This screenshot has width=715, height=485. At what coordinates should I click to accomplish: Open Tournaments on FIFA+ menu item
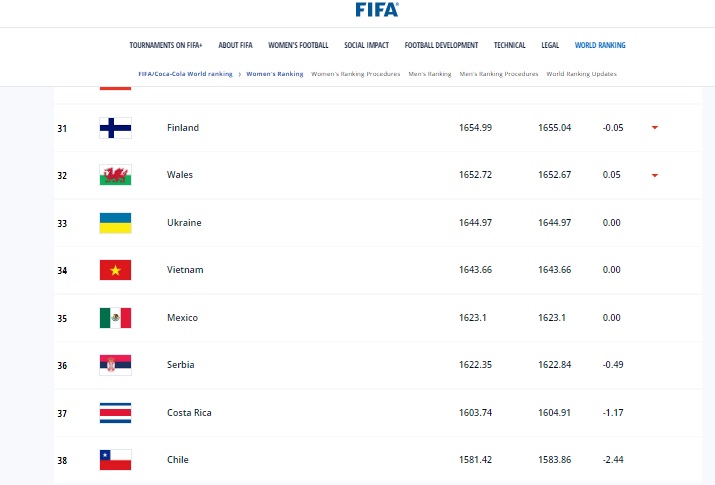click(168, 45)
